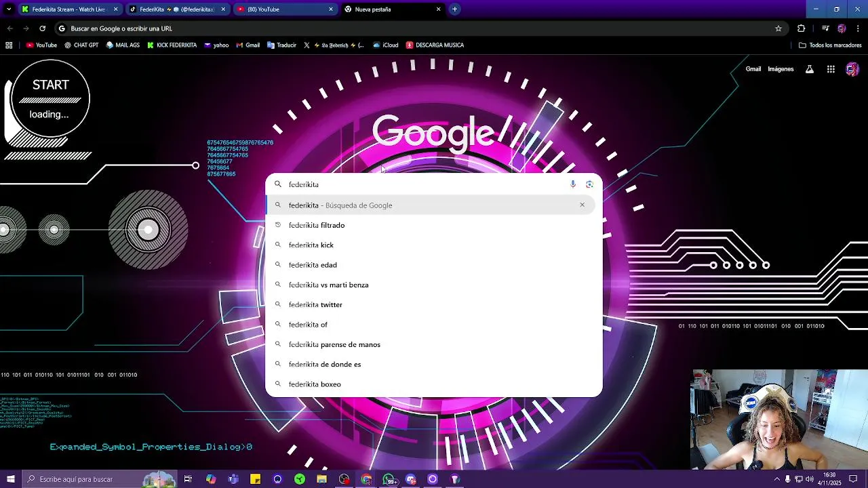Open the Gmail bookmark in bookmarks bar
The image size is (868, 488).
coord(248,45)
